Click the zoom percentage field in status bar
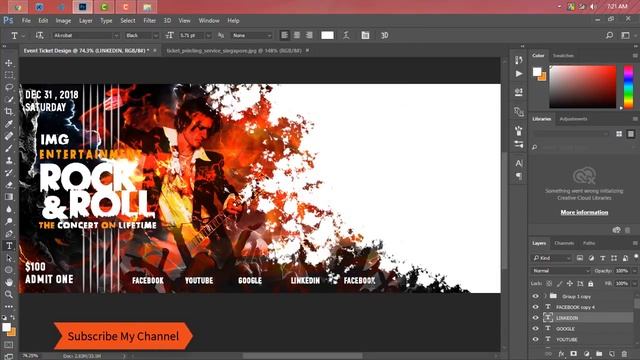 pos(30,356)
